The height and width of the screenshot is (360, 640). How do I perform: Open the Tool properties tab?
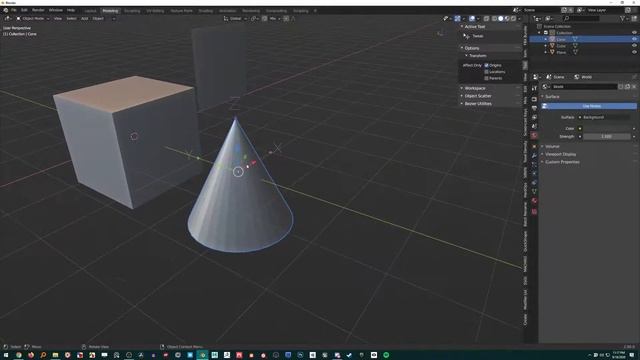(534, 89)
